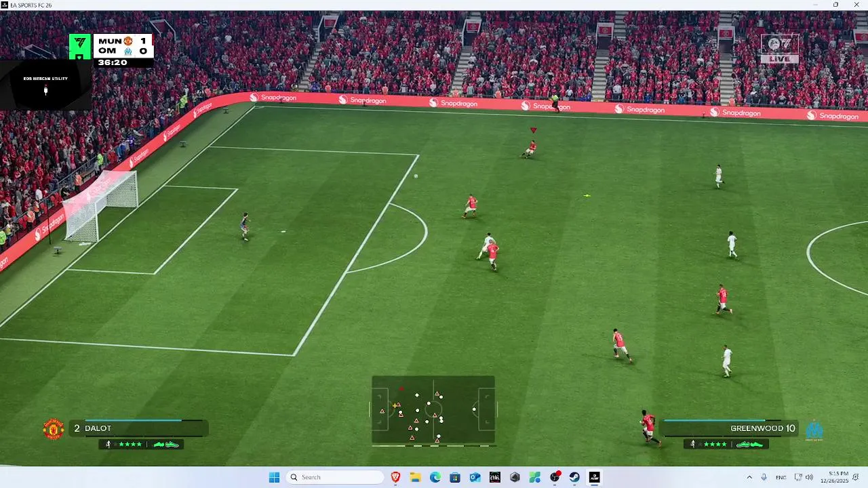The width and height of the screenshot is (868, 488).
Task: Open volume control in system tray
Action: [x=809, y=477]
